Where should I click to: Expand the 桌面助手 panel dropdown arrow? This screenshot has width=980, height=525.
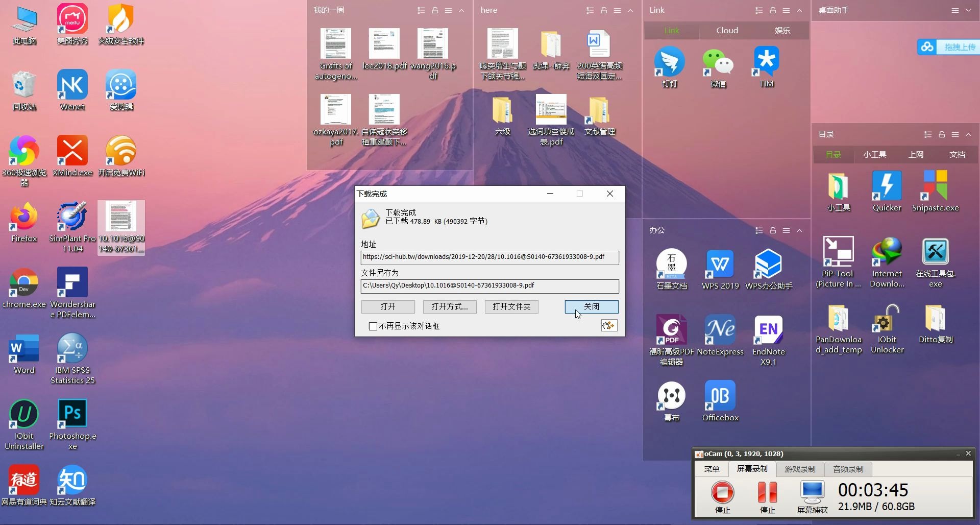coord(968,10)
